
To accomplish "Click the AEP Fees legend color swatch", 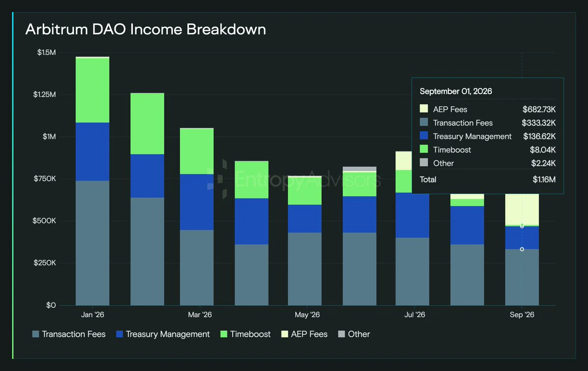I will [284, 334].
